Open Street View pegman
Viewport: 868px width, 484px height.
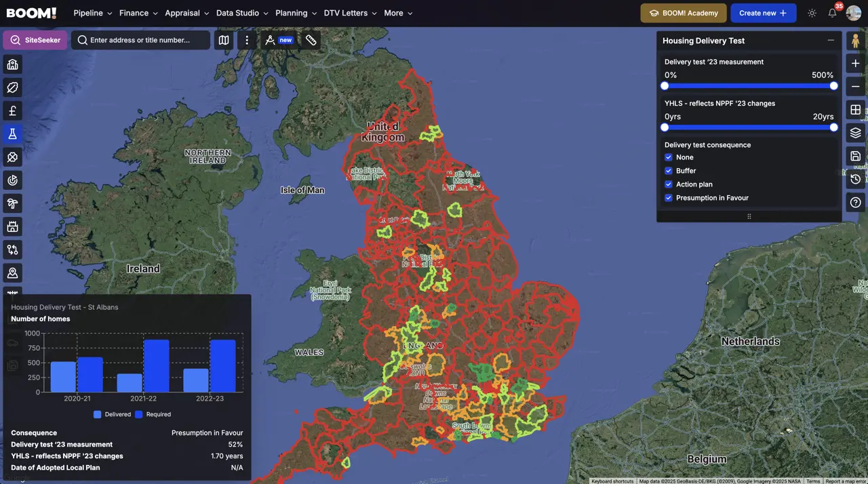(856, 40)
